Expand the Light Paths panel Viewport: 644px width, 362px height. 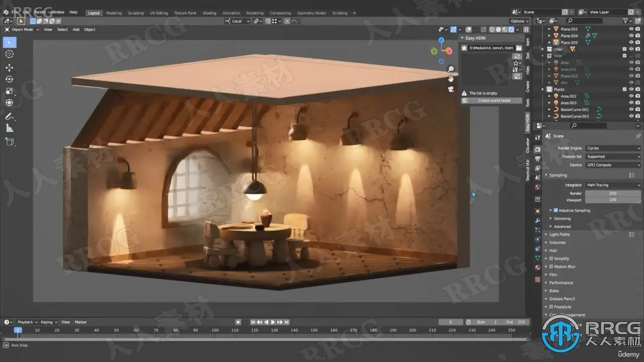pos(559,234)
